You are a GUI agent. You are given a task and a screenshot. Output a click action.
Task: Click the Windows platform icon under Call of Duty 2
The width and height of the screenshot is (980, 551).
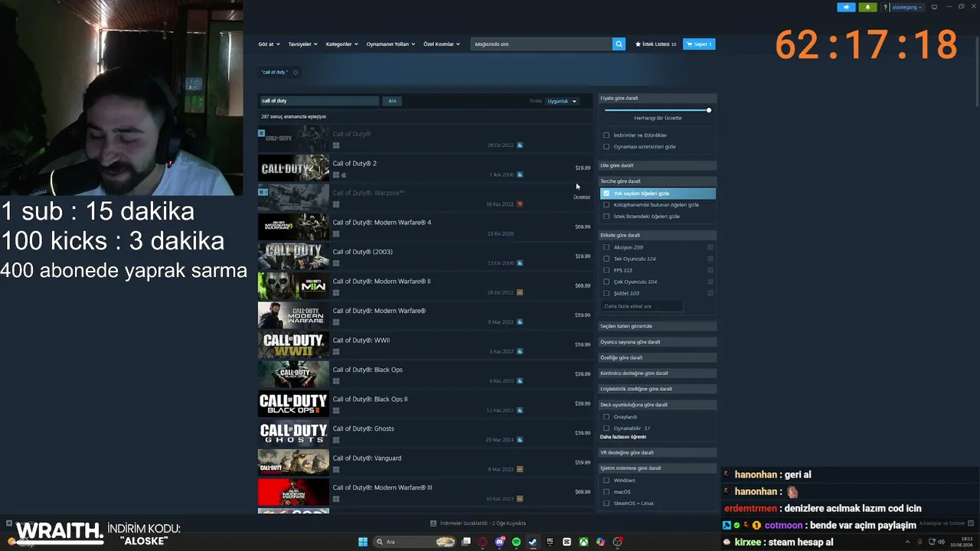[x=336, y=175]
